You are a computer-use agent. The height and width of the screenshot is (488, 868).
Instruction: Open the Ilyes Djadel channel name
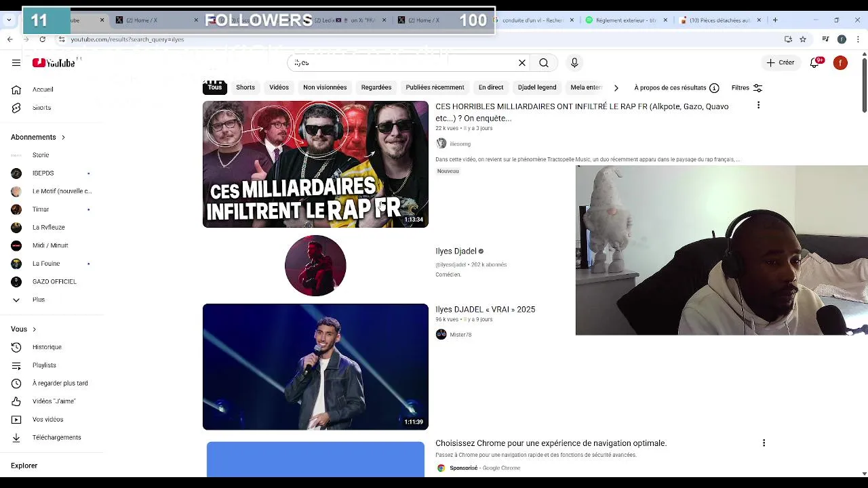click(456, 251)
